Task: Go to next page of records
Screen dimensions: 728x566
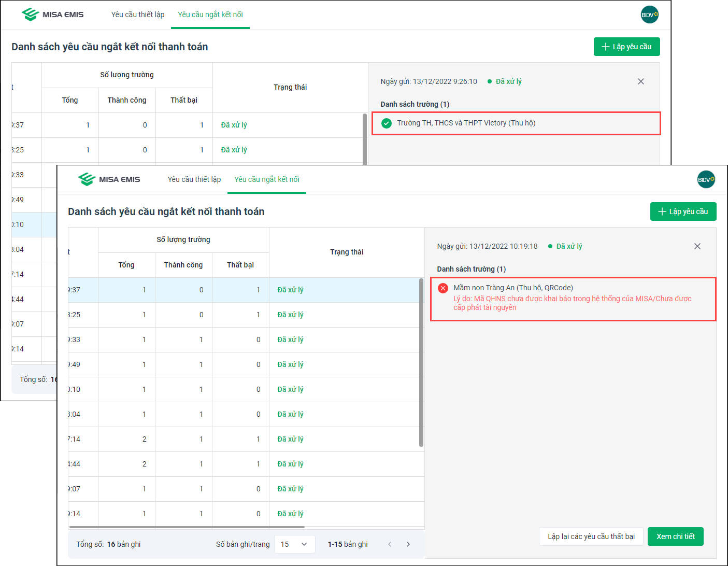Action: [408, 544]
